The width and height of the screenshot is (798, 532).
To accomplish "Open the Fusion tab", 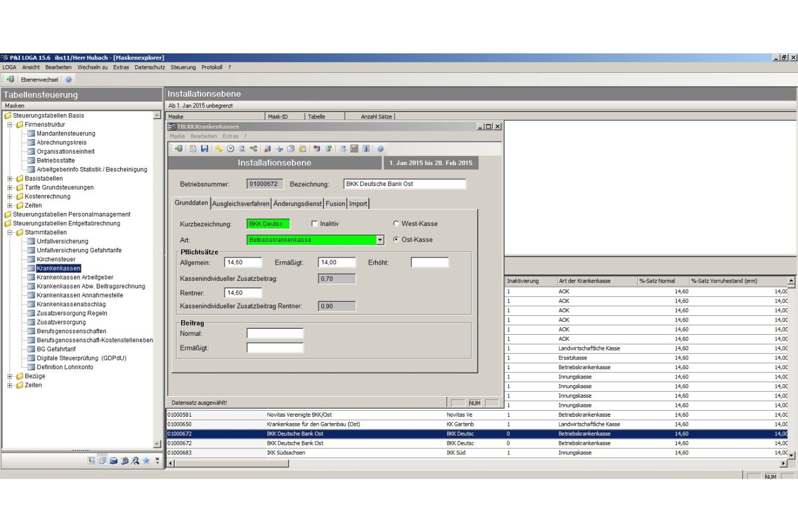I will click(x=335, y=204).
